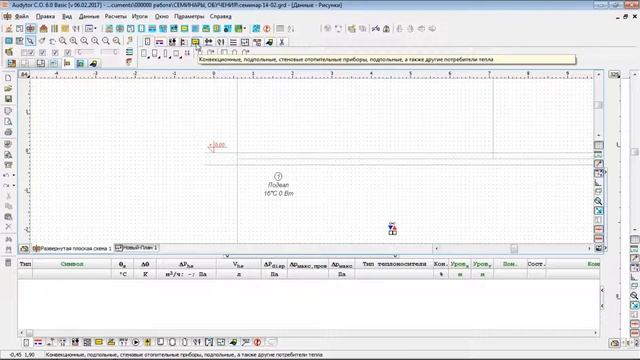Click the pencil icon in drawing's right vertical toolbar
The width and height of the screenshot is (640, 360).
click(x=598, y=164)
